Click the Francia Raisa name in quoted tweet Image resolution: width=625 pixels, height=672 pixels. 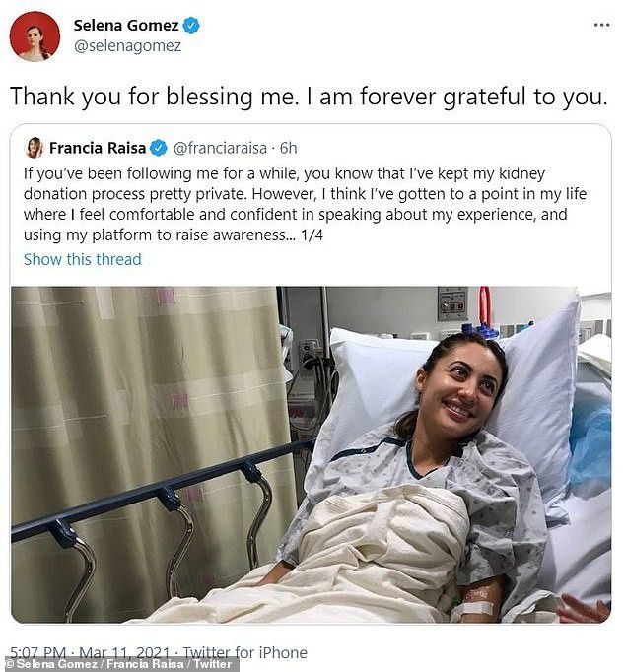point(97,149)
